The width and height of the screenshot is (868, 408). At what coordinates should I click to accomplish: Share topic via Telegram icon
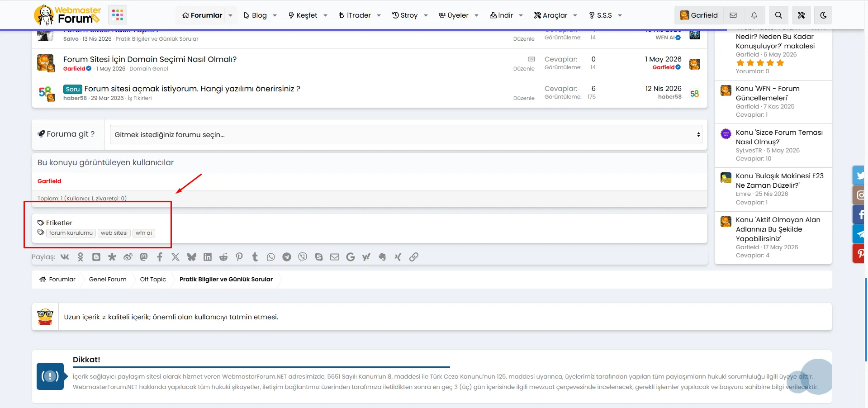point(287,257)
